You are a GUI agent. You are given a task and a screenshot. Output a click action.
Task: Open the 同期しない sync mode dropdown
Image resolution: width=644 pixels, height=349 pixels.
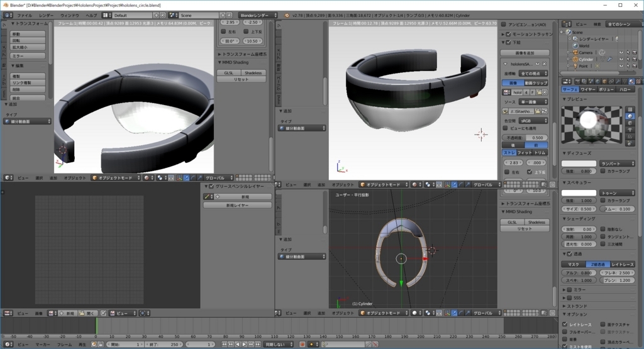click(x=279, y=344)
